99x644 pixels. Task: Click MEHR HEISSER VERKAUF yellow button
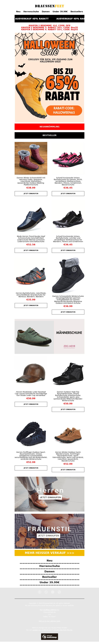click(x=49, y=553)
